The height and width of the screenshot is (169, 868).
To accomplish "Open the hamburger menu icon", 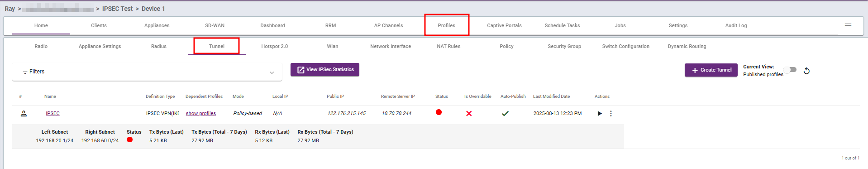I will pos(848,24).
